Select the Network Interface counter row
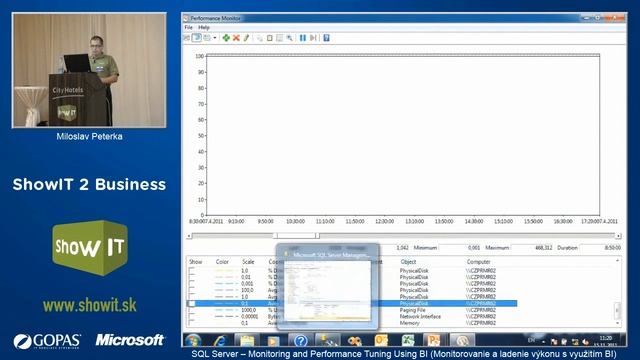 point(352,316)
